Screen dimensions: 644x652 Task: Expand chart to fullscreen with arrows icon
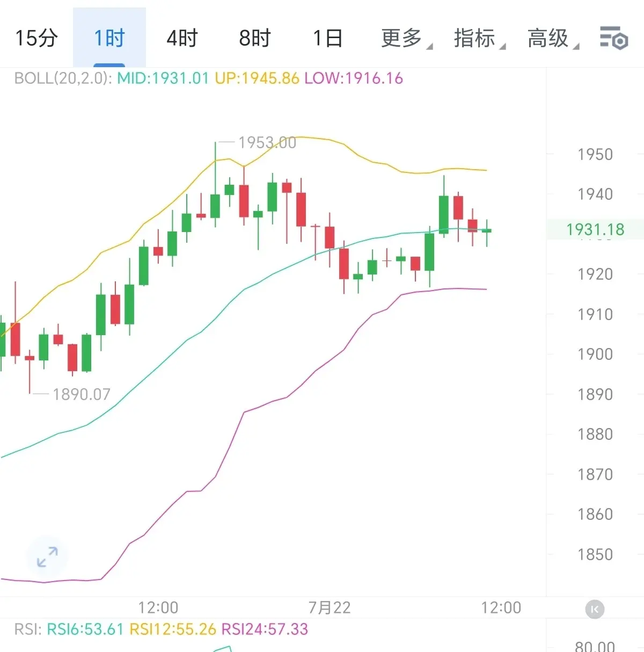point(47,557)
